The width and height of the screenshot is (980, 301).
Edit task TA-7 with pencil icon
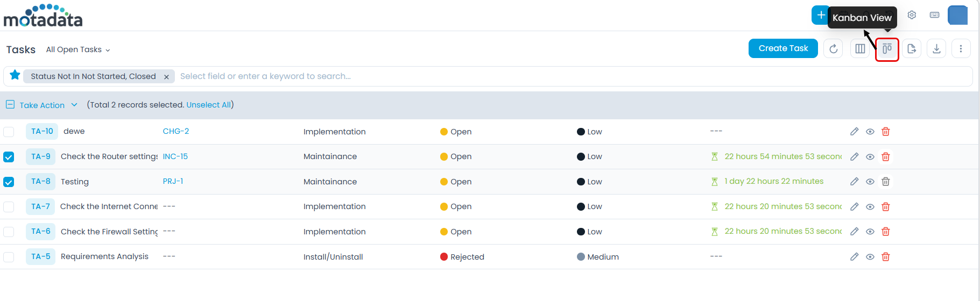coord(854,207)
